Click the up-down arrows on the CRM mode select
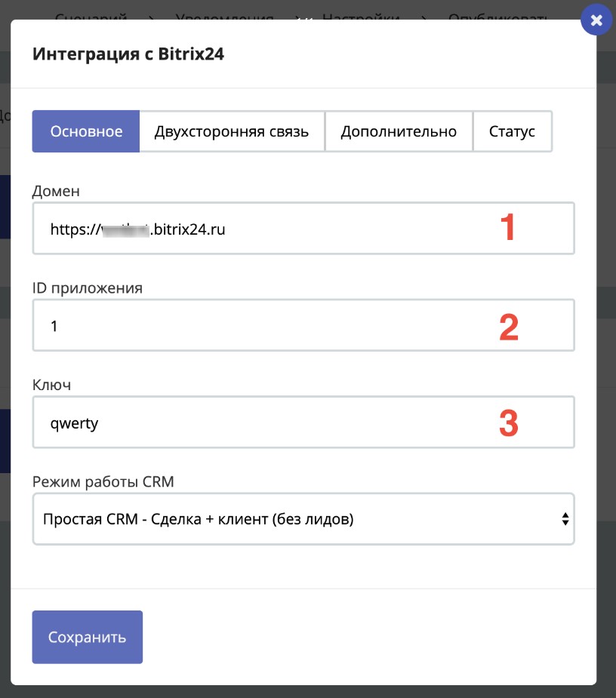 [x=564, y=519]
